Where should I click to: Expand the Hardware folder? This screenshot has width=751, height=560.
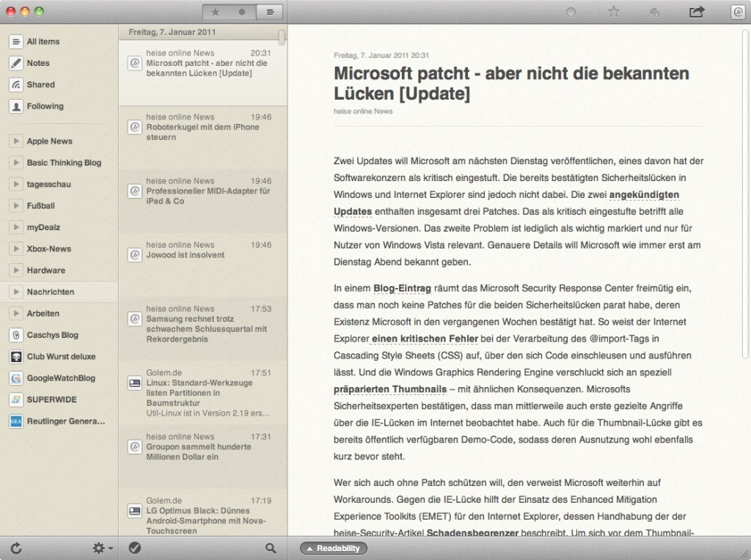click(x=16, y=270)
